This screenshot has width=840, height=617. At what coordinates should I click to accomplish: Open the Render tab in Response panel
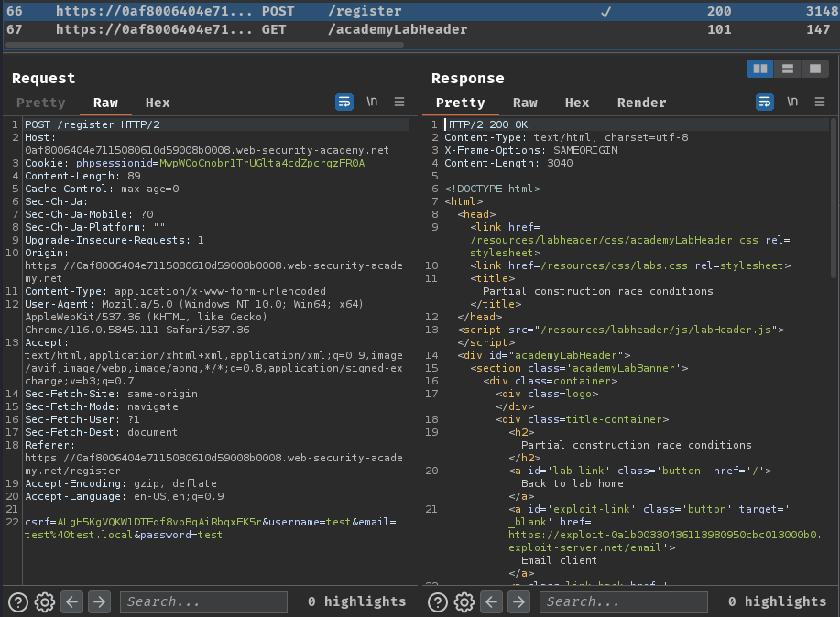pyautogui.click(x=642, y=103)
